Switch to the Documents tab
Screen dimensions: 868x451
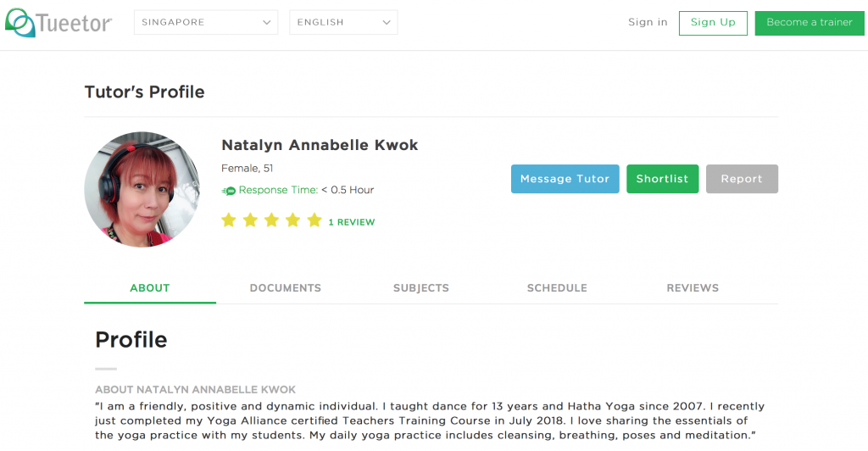(x=285, y=287)
